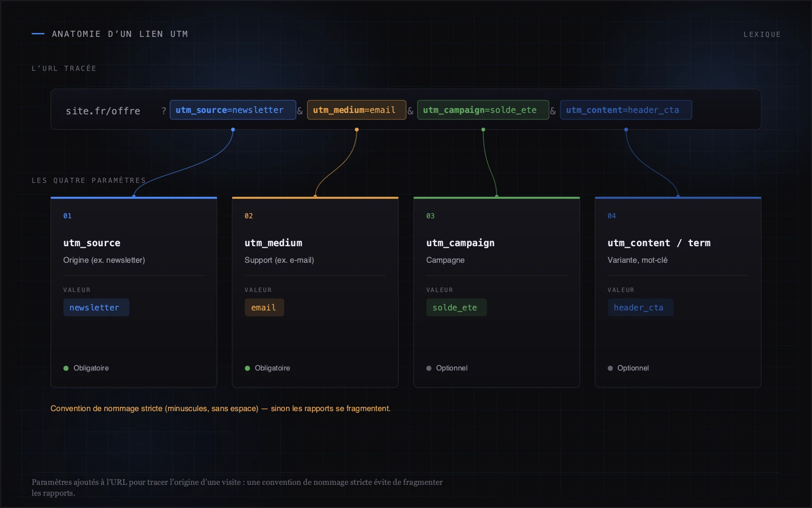Click the orange naming convention note
Image resolution: width=812 pixels, height=508 pixels.
[220, 408]
